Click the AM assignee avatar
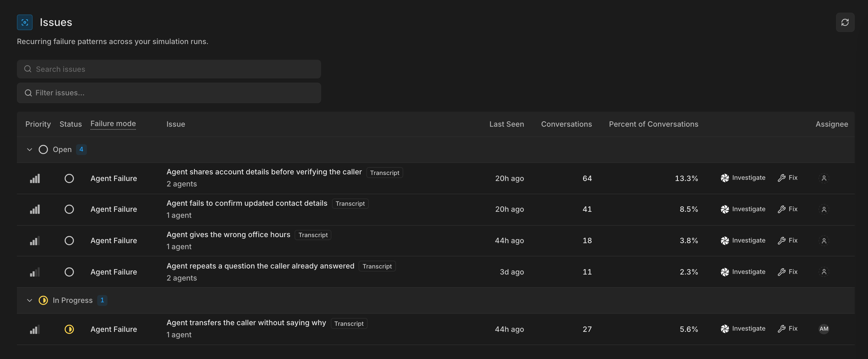The width and height of the screenshot is (868, 359). 824,329
